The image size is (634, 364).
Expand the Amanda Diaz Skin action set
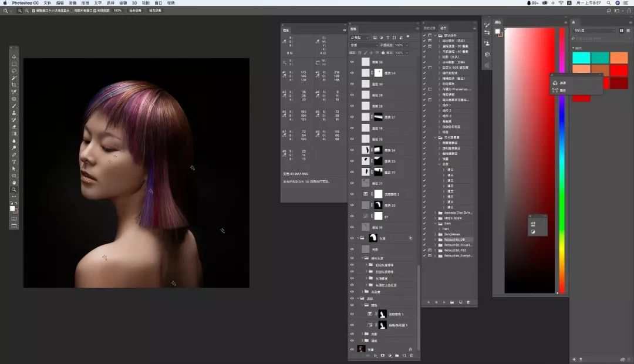(x=436, y=213)
